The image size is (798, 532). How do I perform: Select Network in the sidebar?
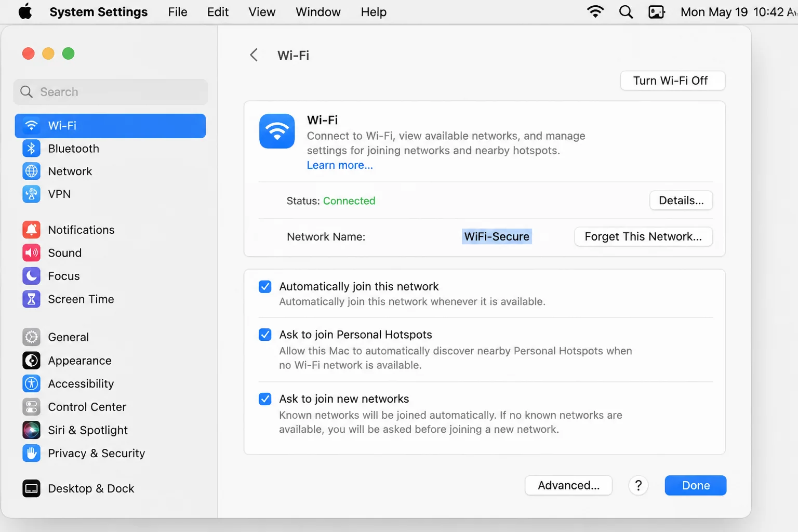click(110, 171)
